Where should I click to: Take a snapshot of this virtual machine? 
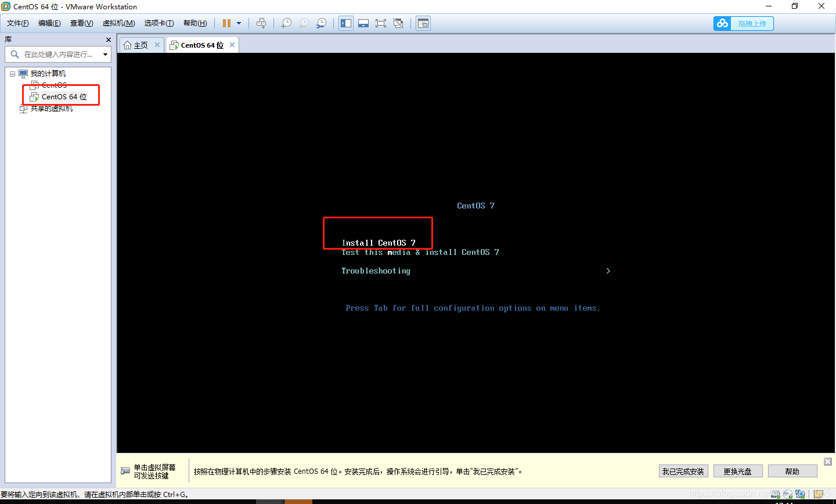click(286, 23)
